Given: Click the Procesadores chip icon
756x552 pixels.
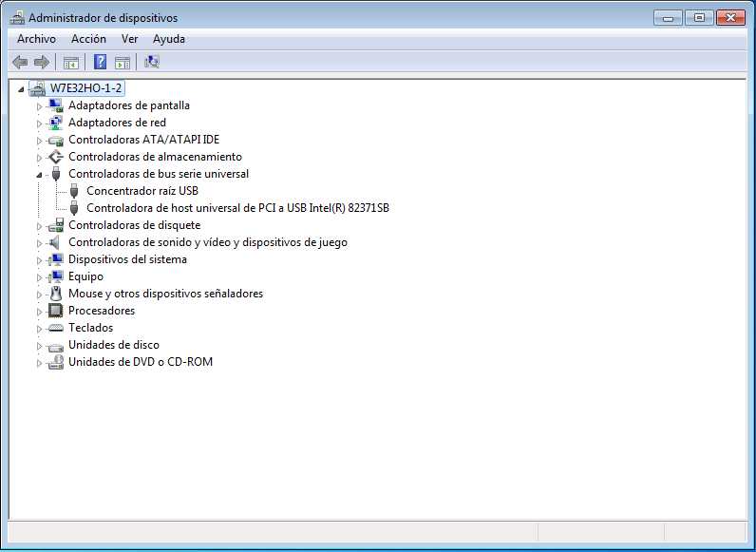Looking at the screenshot, I should (x=55, y=311).
